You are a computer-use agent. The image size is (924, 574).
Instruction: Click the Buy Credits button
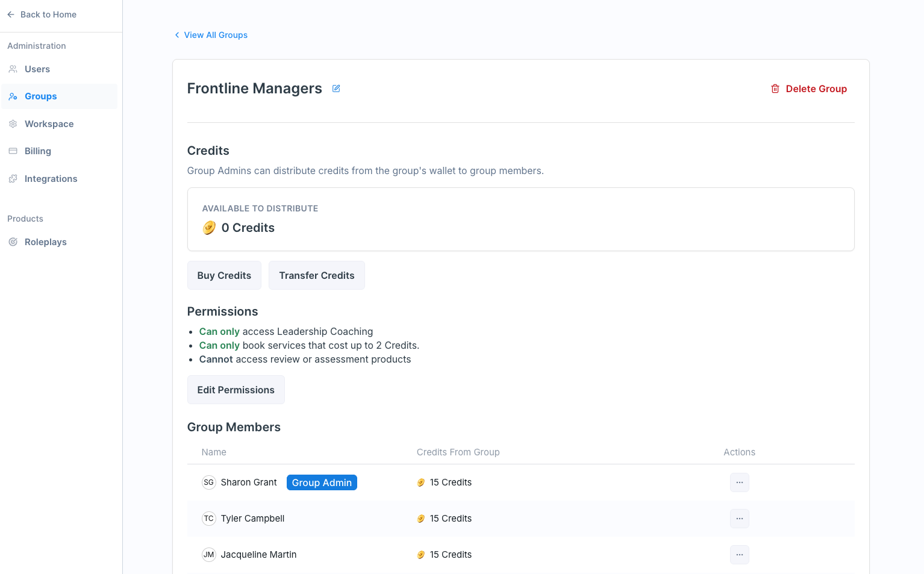pos(224,275)
